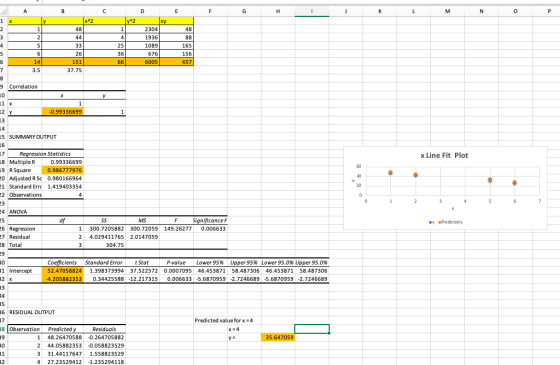
Task: Select column header A
Action: (25, 11)
